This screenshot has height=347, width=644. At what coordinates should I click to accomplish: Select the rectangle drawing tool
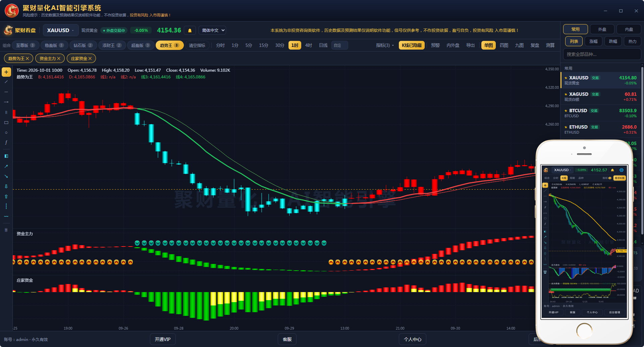coord(6,123)
